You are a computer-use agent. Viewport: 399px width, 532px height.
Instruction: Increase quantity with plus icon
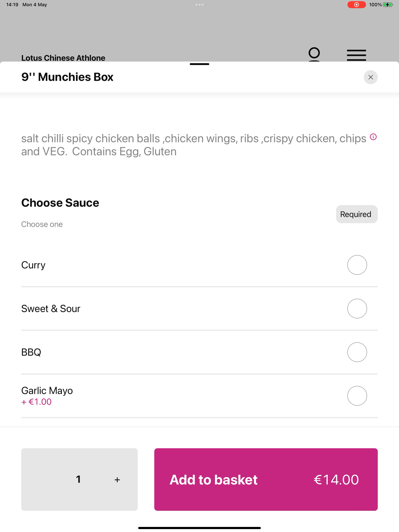(x=117, y=480)
